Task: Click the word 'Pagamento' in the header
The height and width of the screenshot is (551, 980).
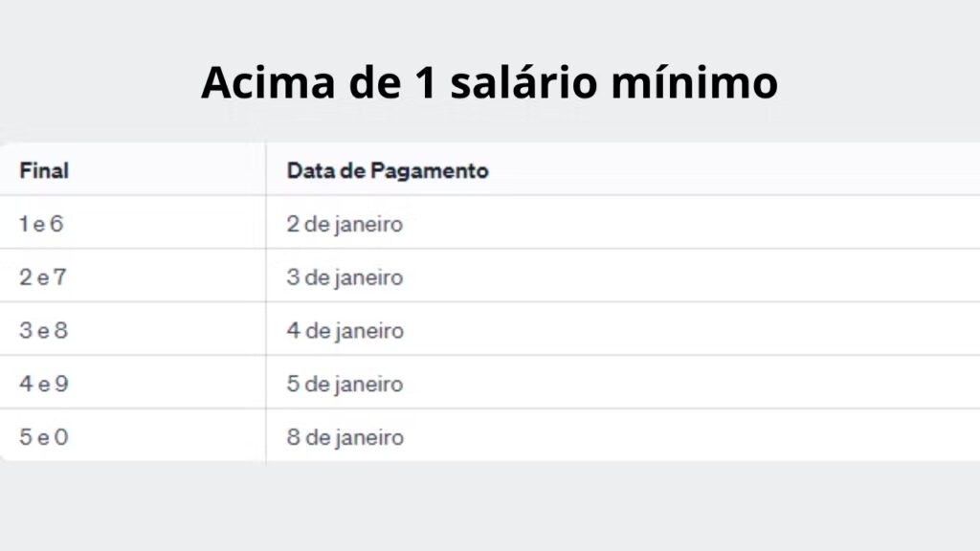Action: point(430,171)
